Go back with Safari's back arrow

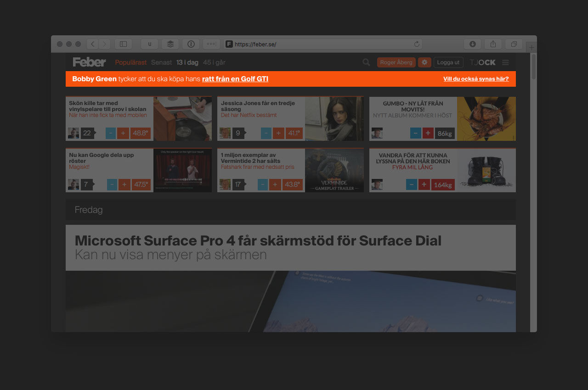(93, 44)
